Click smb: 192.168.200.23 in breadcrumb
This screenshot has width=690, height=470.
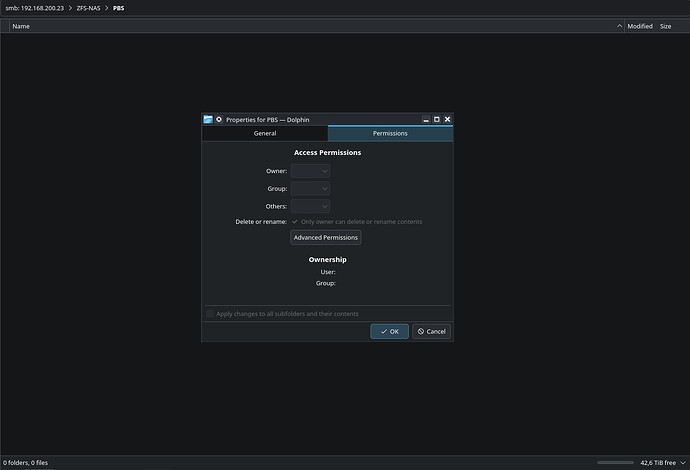coord(35,8)
